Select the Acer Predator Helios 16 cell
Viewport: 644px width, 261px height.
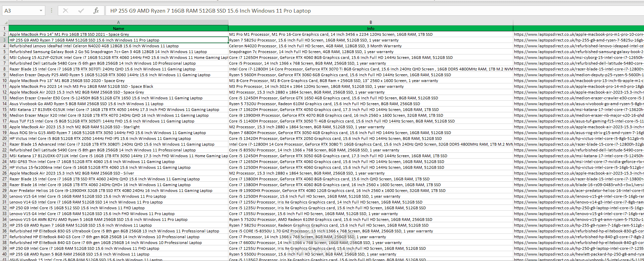point(118,191)
